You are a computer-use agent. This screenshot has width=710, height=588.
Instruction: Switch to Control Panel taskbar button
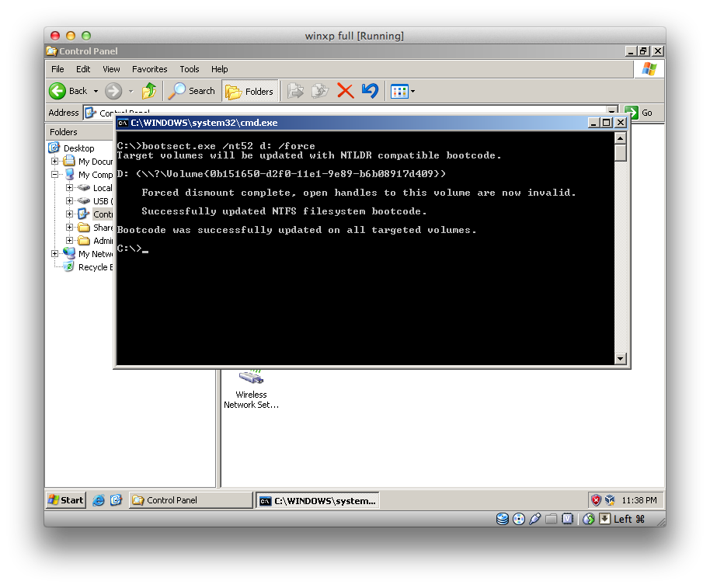click(190, 500)
